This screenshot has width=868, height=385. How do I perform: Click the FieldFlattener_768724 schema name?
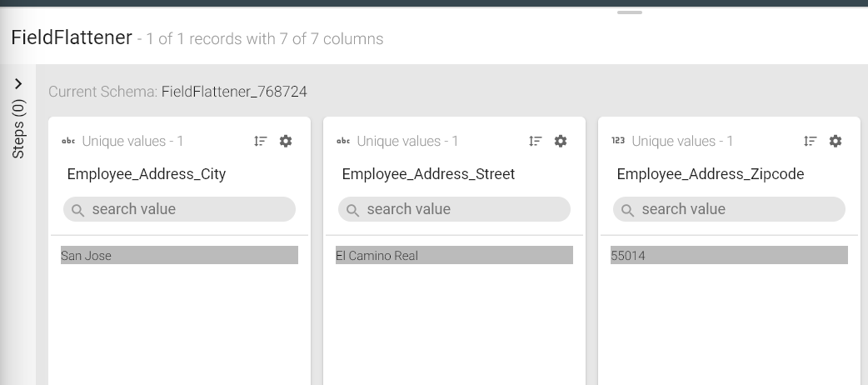tap(234, 92)
